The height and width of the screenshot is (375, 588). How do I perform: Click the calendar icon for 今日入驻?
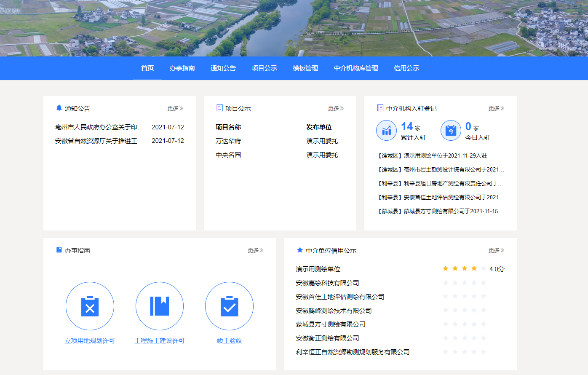451,130
